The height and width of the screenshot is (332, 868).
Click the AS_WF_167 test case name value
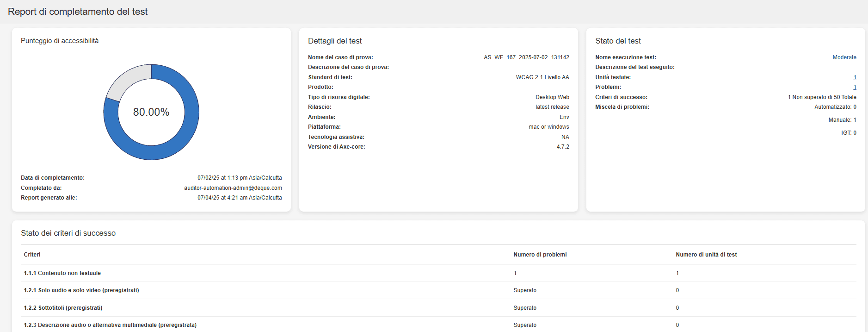[526, 57]
